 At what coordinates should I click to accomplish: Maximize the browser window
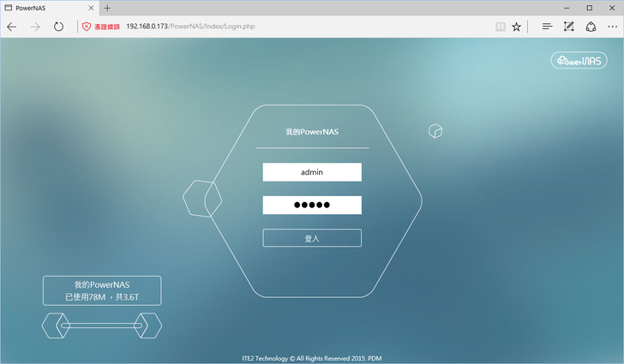590,8
